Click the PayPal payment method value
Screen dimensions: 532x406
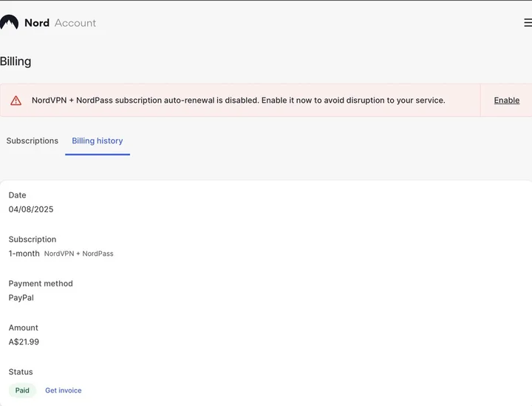[21, 298]
